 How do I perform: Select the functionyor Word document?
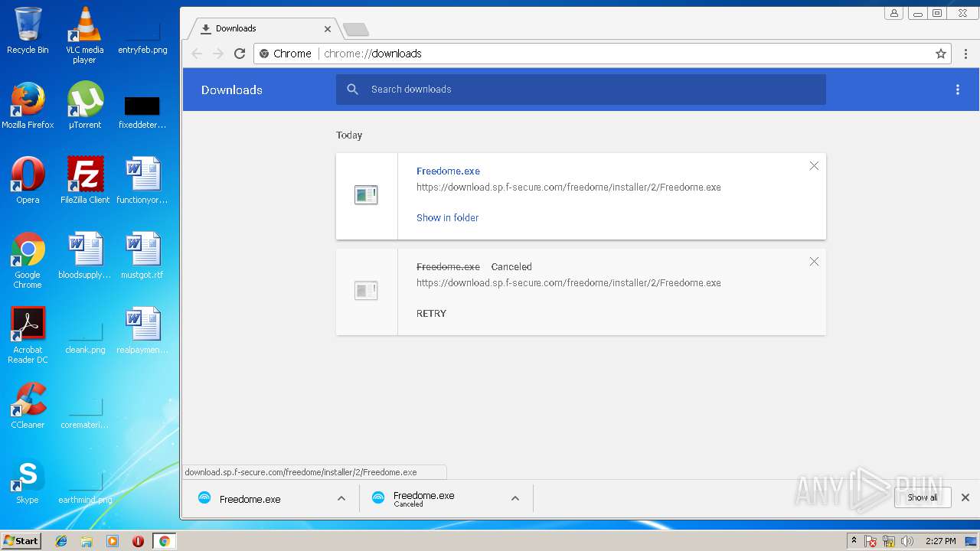coord(142,181)
